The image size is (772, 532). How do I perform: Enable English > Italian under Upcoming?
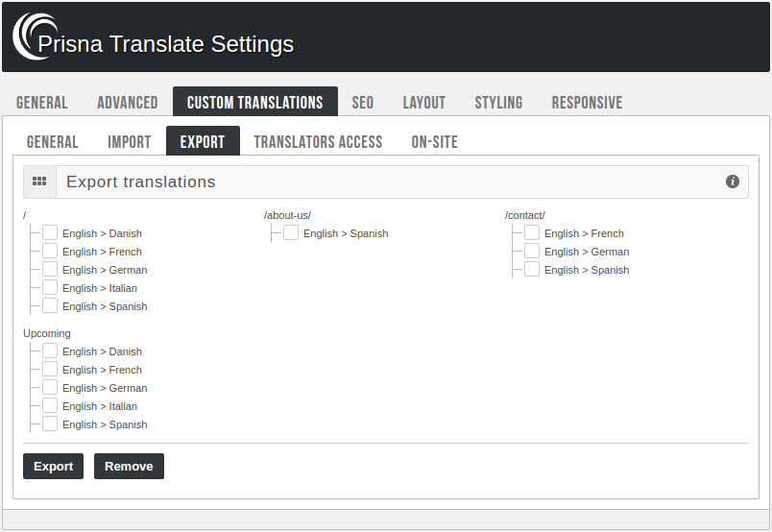[x=50, y=405]
